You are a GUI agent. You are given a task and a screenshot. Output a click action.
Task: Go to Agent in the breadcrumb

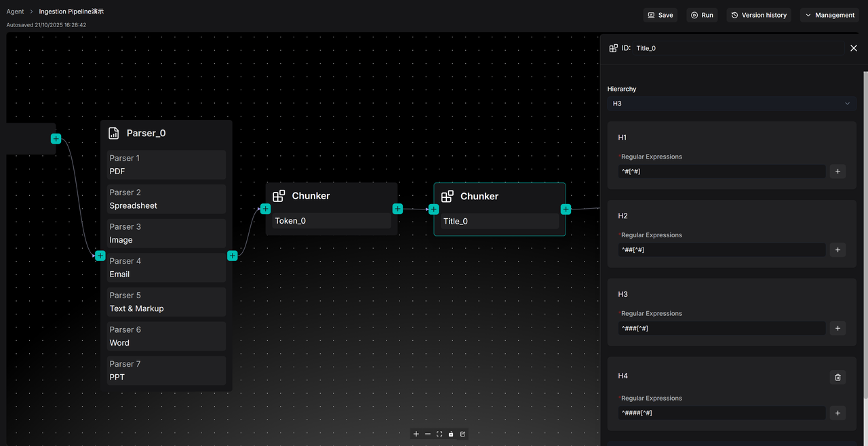click(15, 12)
